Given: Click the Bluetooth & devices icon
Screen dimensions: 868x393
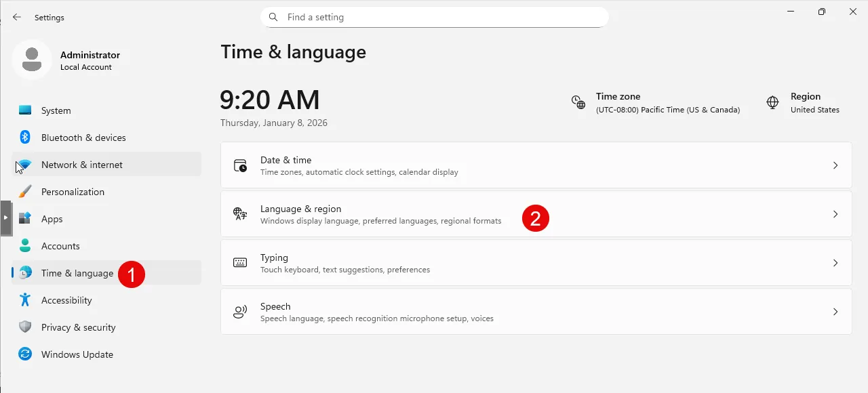Looking at the screenshot, I should point(25,138).
